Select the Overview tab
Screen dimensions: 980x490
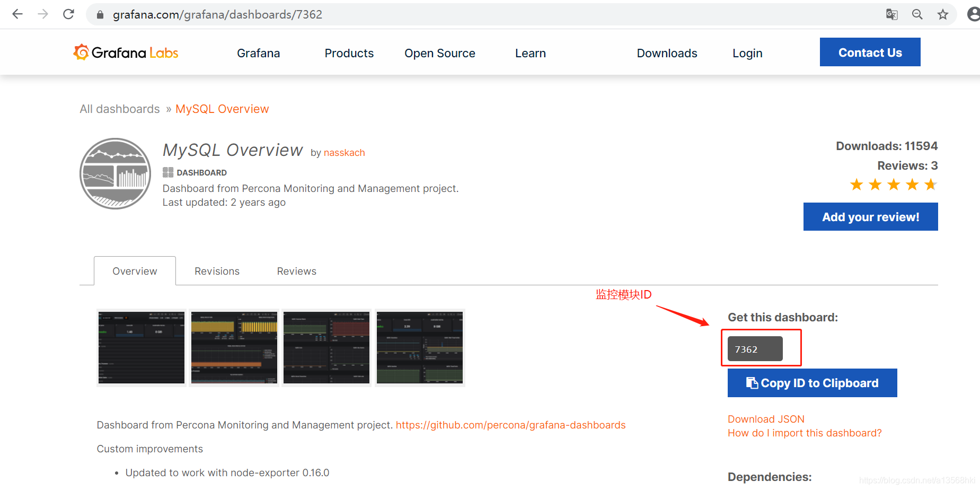135,271
